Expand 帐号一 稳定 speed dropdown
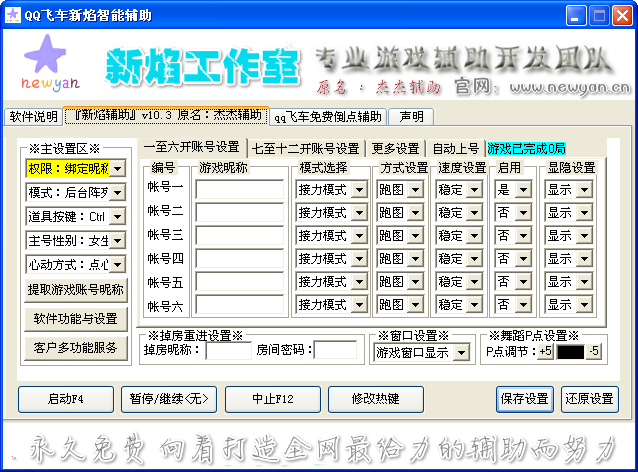 pyautogui.click(x=474, y=190)
